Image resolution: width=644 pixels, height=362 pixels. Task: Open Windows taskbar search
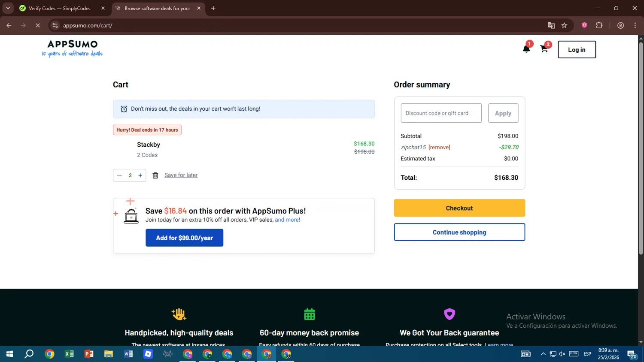[x=29, y=354]
